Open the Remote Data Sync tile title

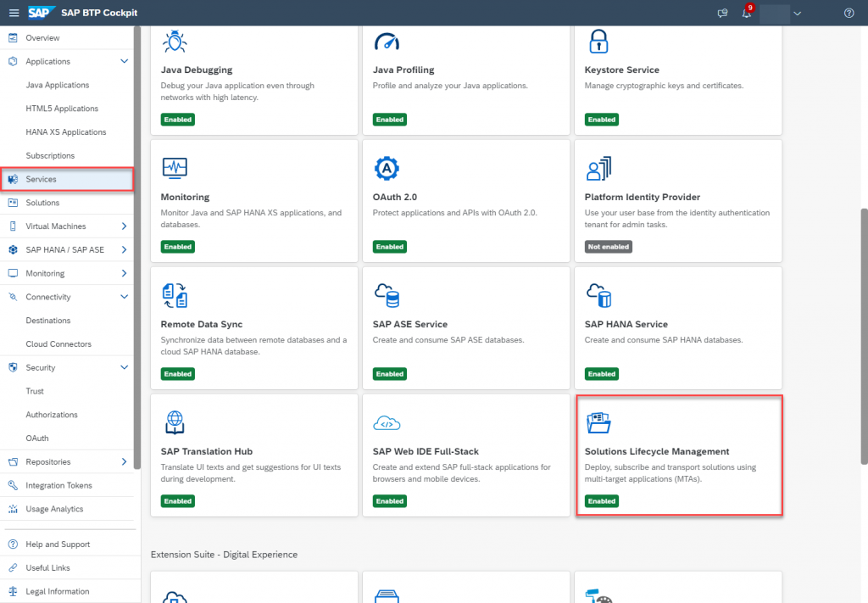point(202,325)
